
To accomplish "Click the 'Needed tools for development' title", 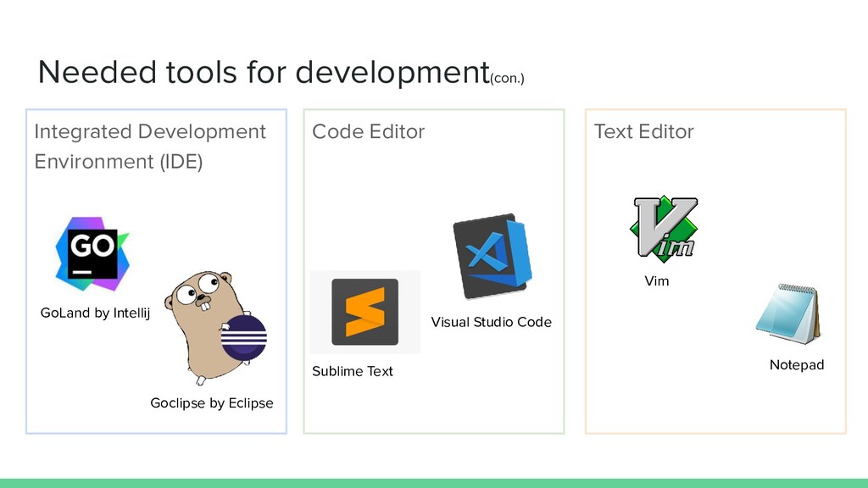I will point(264,73).
